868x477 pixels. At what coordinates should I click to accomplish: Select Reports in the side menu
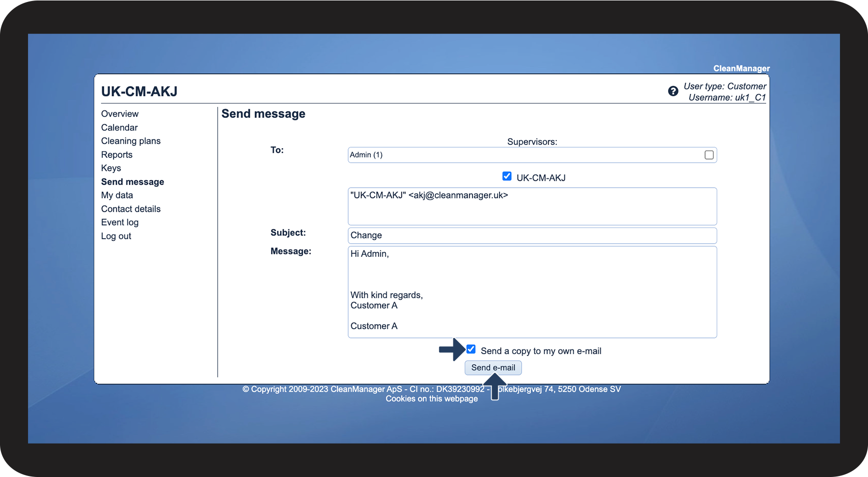pyautogui.click(x=117, y=155)
